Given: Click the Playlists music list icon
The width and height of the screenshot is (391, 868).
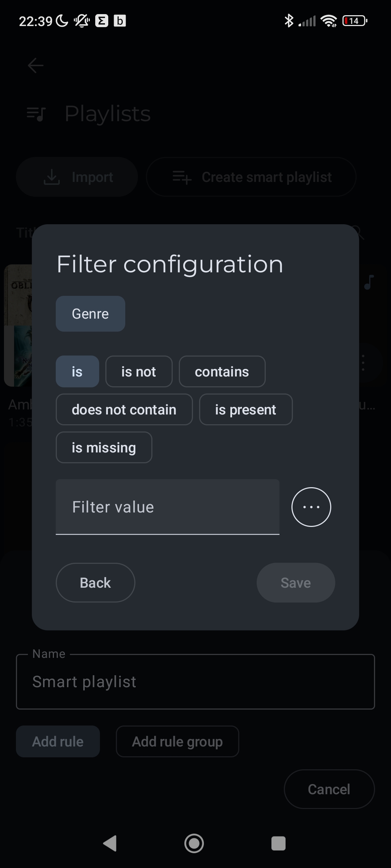Looking at the screenshot, I should pos(36,114).
